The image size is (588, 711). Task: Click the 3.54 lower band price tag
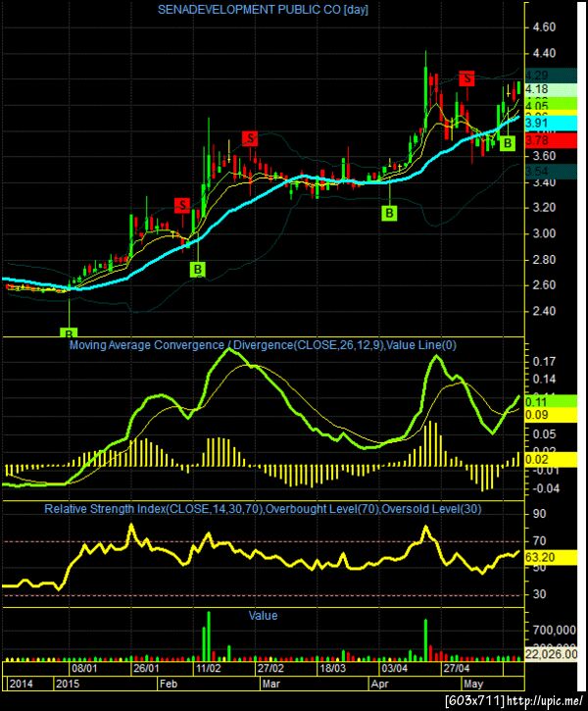(551, 172)
